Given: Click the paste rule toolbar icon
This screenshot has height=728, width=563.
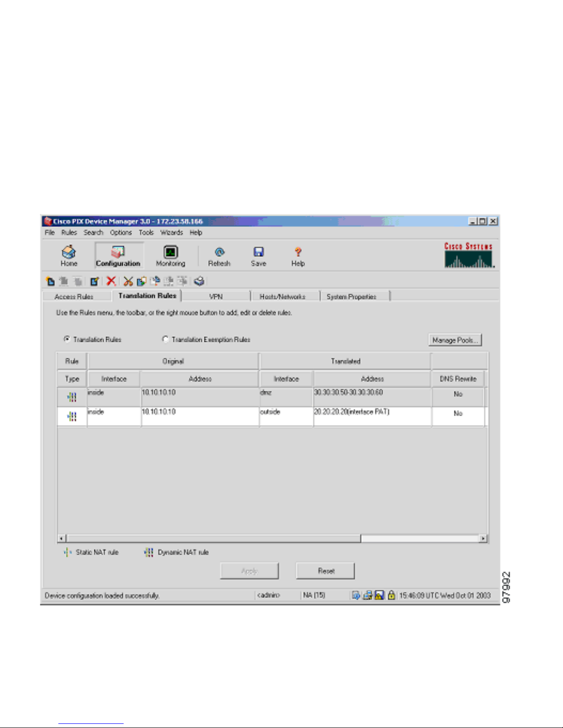Looking at the screenshot, I should pyautogui.click(x=155, y=281).
